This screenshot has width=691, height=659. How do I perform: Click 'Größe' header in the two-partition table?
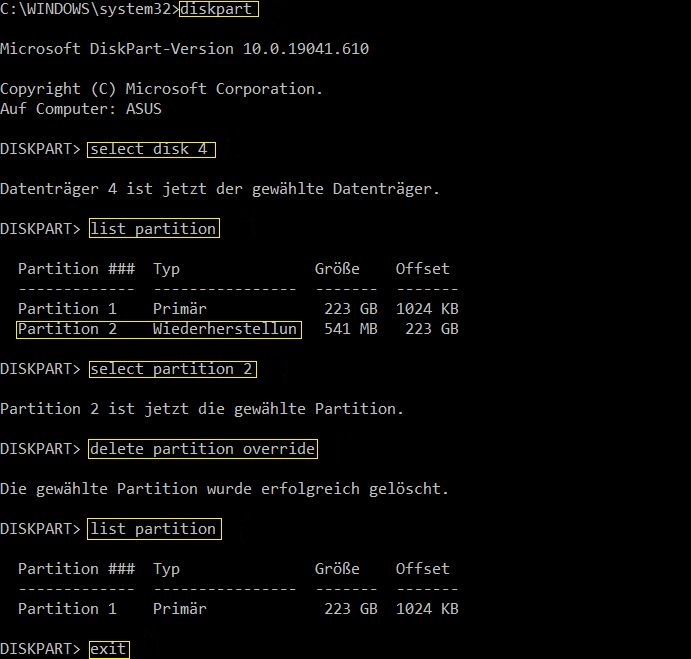click(337, 269)
